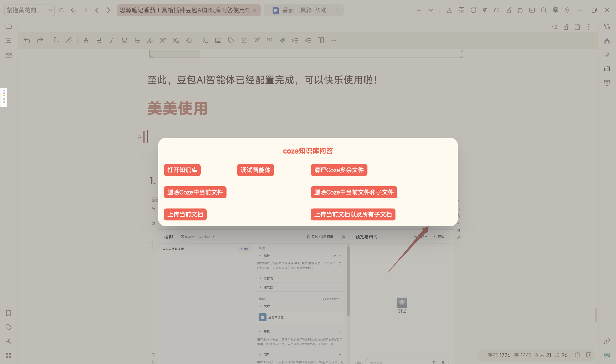Image resolution: width=616 pixels, height=364 pixels.
Task: Toggle light/dark appearance mode sun icon
Action: pos(567,10)
